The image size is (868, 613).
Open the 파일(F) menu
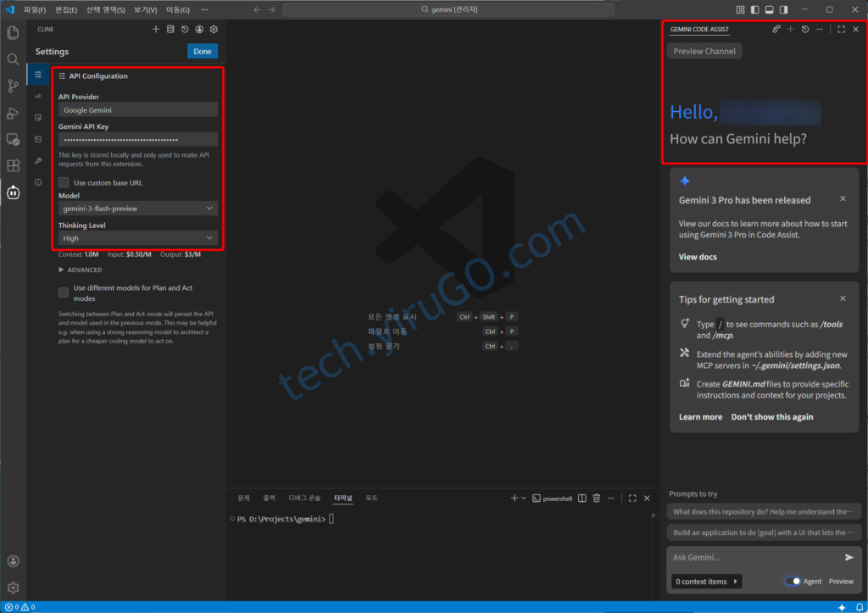35,9
